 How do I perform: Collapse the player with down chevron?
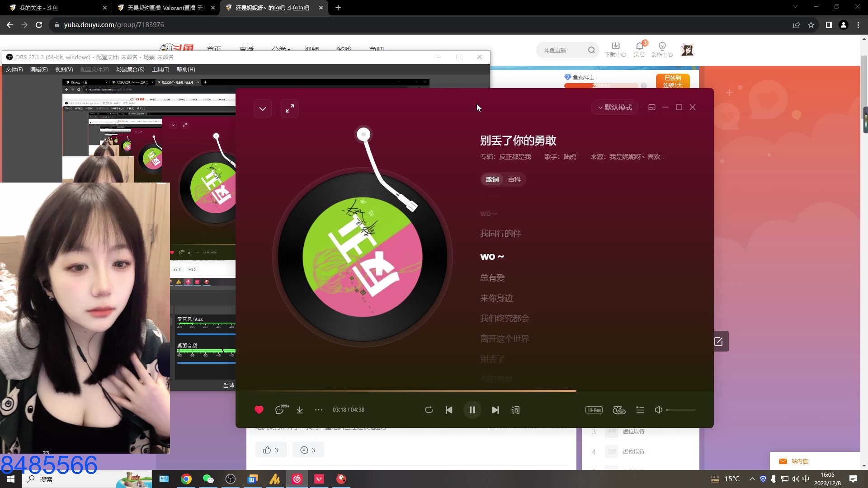click(x=263, y=108)
